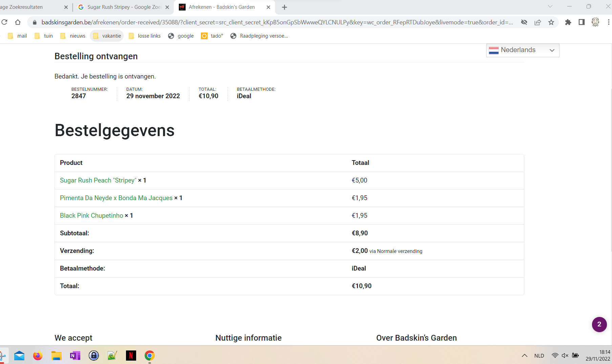
Task: Open the mail bookmarks folder
Action: [17, 36]
